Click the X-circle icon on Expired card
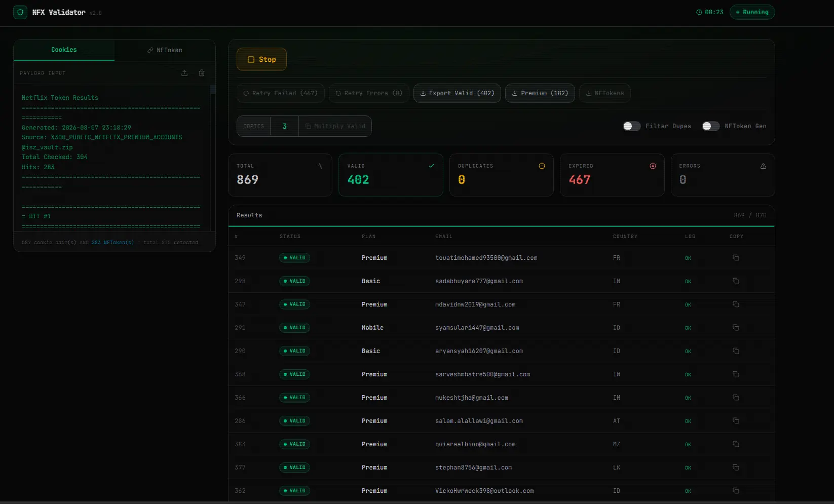 (653, 166)
